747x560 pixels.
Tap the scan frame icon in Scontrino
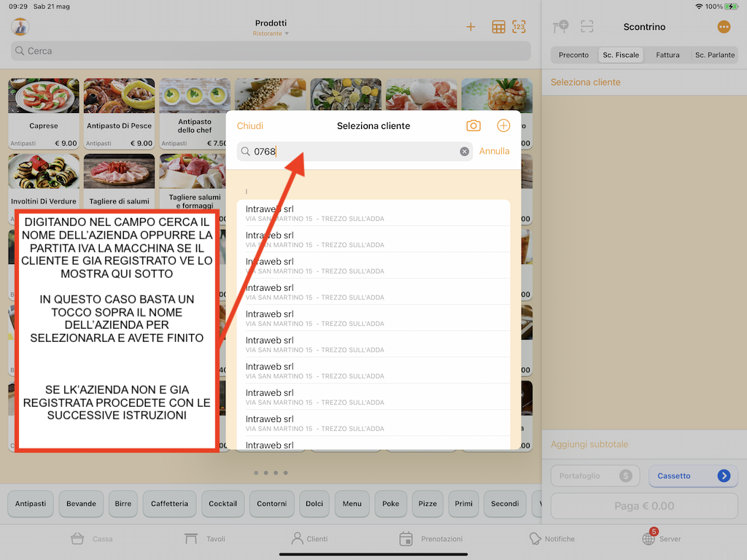click(587, 27)
